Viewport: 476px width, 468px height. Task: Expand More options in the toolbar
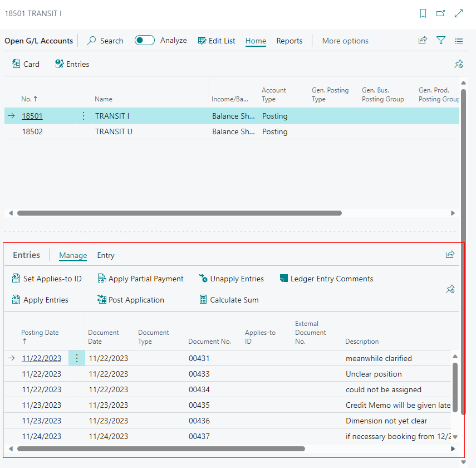coord(345,41)
